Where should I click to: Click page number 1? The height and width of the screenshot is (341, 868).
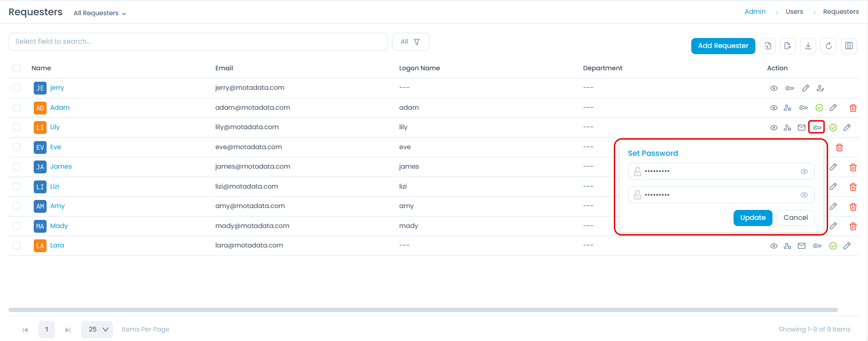click(47, 330)
